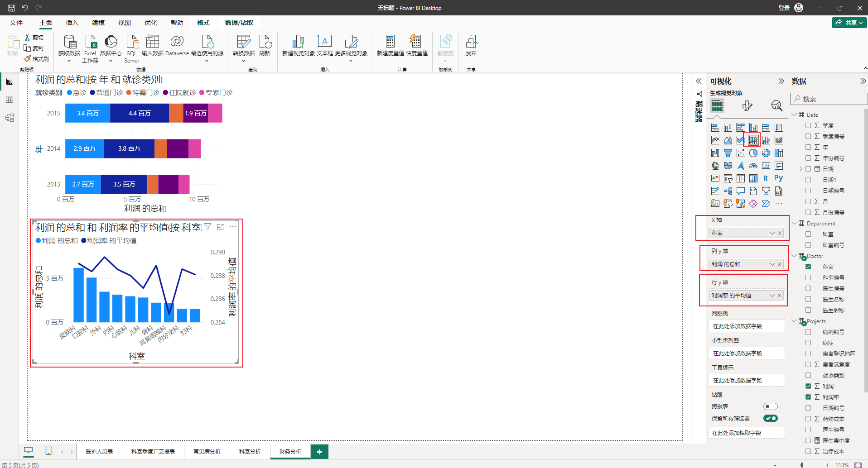The height and width of the screenshot is (468, 868).
Task: Open the 建模 ribbon tab
Action: tap(98, 23)
